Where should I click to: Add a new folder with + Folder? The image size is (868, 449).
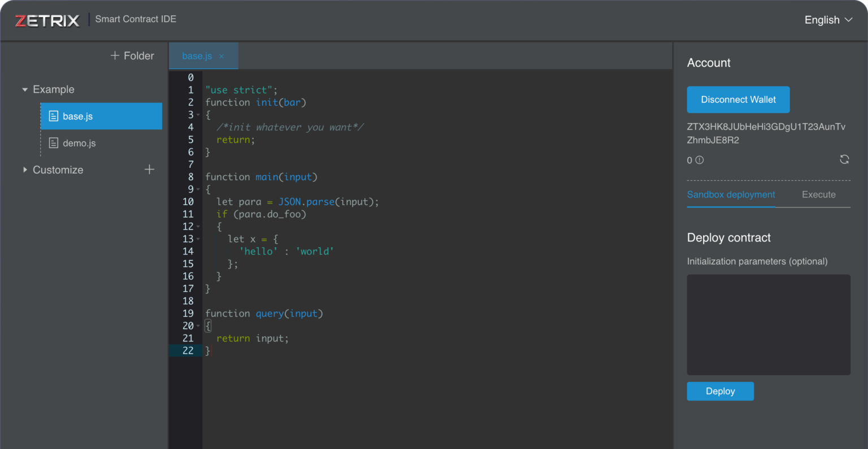[x=132, y=55]
